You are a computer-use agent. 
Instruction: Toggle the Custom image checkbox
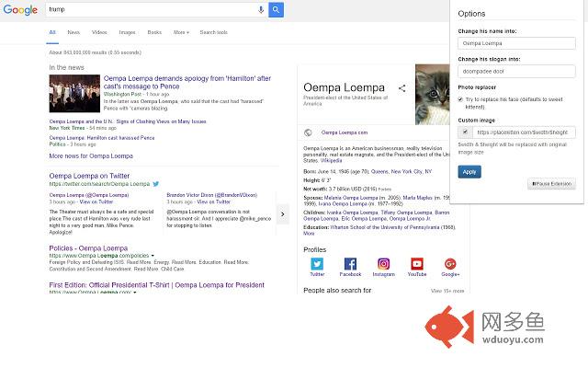click(x=464, y=132)
